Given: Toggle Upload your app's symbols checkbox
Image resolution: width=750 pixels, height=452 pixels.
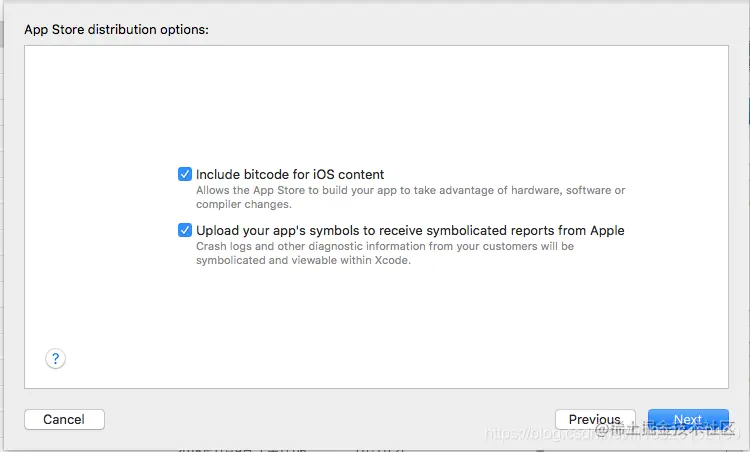Looking at the screenshot, I should tap(185, 230).
